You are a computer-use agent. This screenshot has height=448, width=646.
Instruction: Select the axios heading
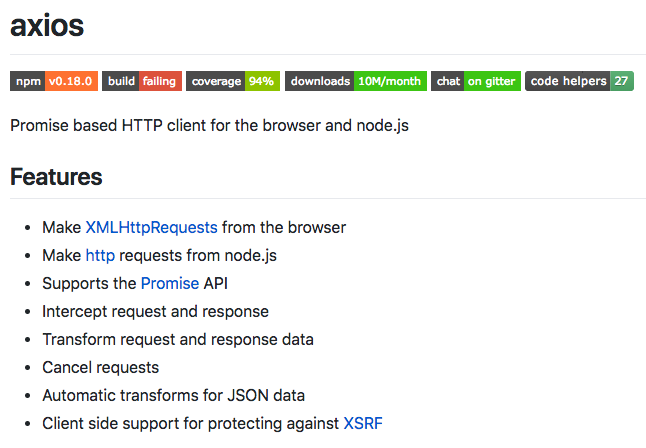(47, 26)
